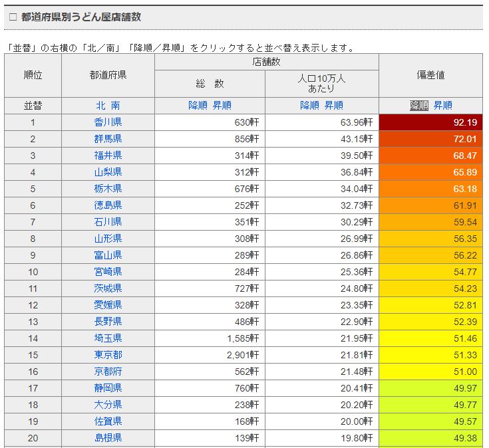Click the 1,585軒 total cell
This screenshot has width=489, height=448.
tap(210, 338)
